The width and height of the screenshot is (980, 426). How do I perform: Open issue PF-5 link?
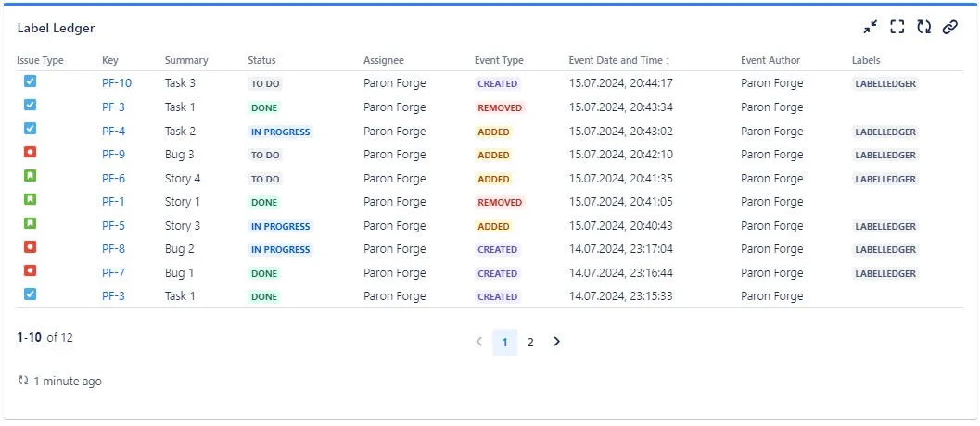click(113, 225)
